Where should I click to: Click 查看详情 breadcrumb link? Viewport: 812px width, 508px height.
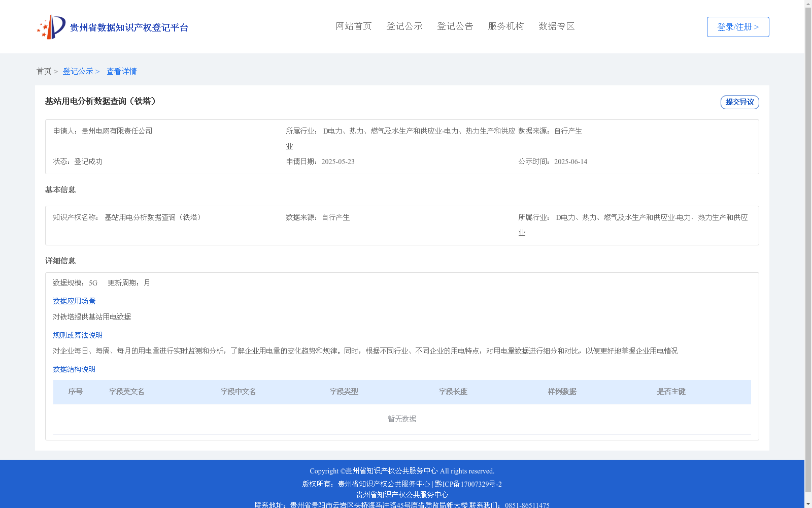(x=121, y=72)
